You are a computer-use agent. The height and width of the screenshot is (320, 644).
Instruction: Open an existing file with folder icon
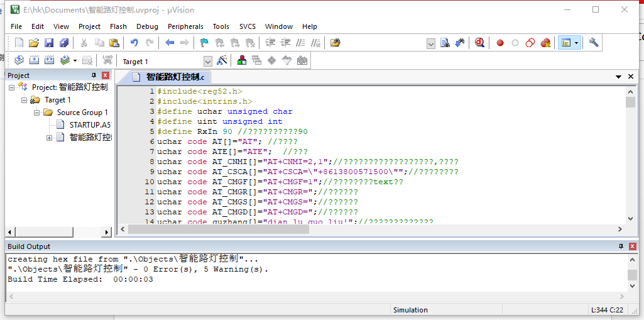click(34, 43)
